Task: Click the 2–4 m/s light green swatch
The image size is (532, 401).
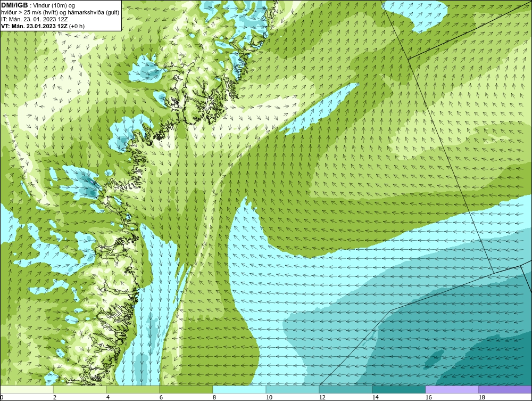Action: [x=80, y=389]
